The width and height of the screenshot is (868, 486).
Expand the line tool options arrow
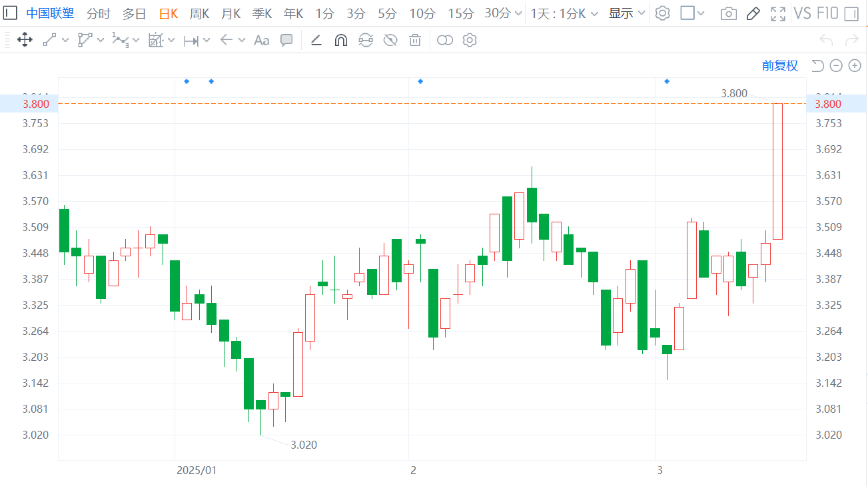(65, 41)
